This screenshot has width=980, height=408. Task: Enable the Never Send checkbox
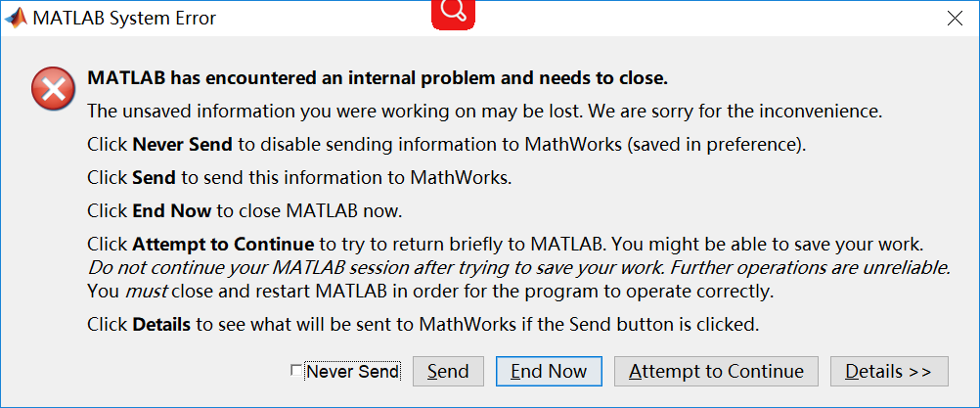[x=296, y=371]
